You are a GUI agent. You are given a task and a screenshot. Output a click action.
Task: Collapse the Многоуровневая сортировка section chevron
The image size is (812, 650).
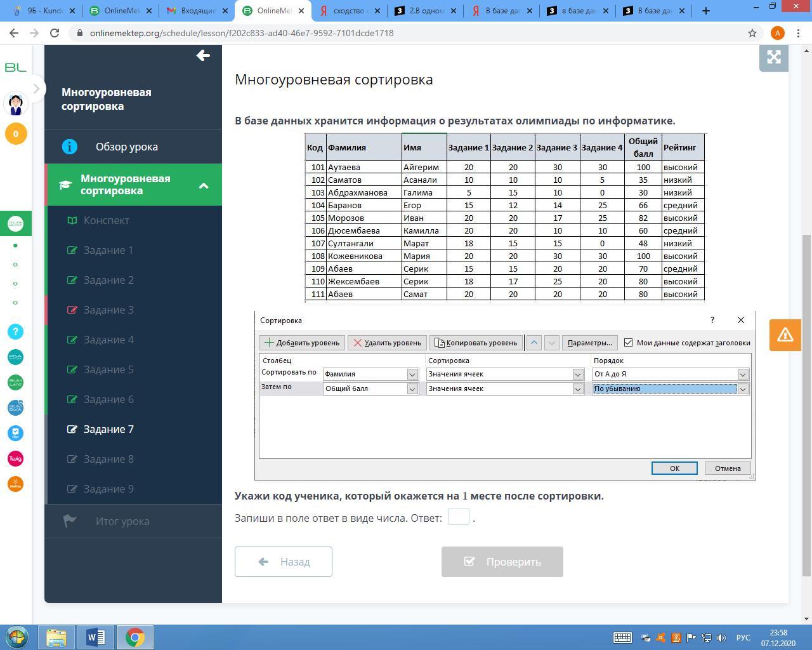click(x=204, y=185)
